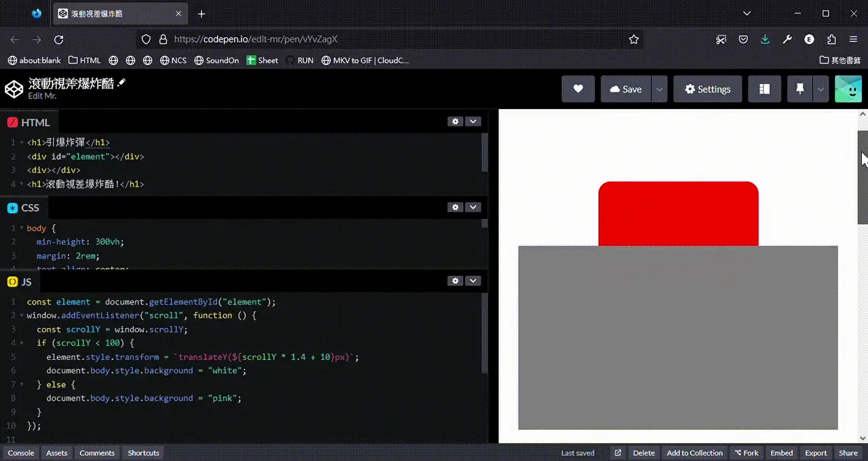868x461 pixels.
Task: Select the HTML panel header
Action: (29, 123)
